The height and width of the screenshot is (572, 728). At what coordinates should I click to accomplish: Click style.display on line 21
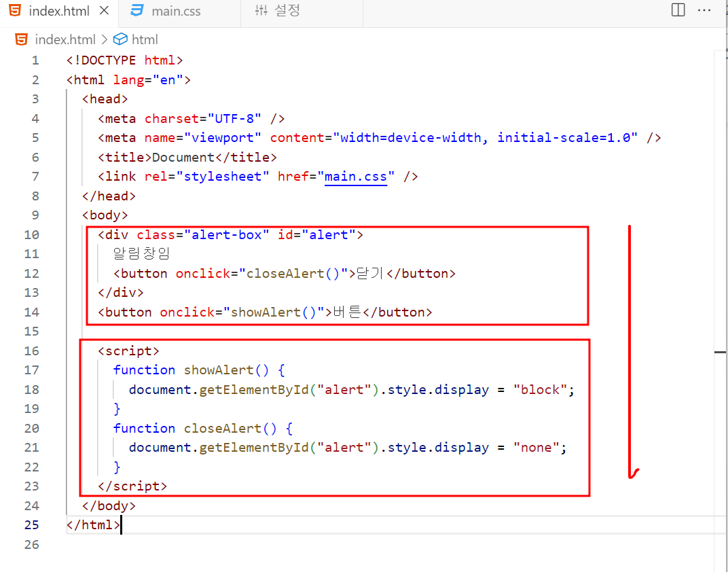click(x=438, y=448)
